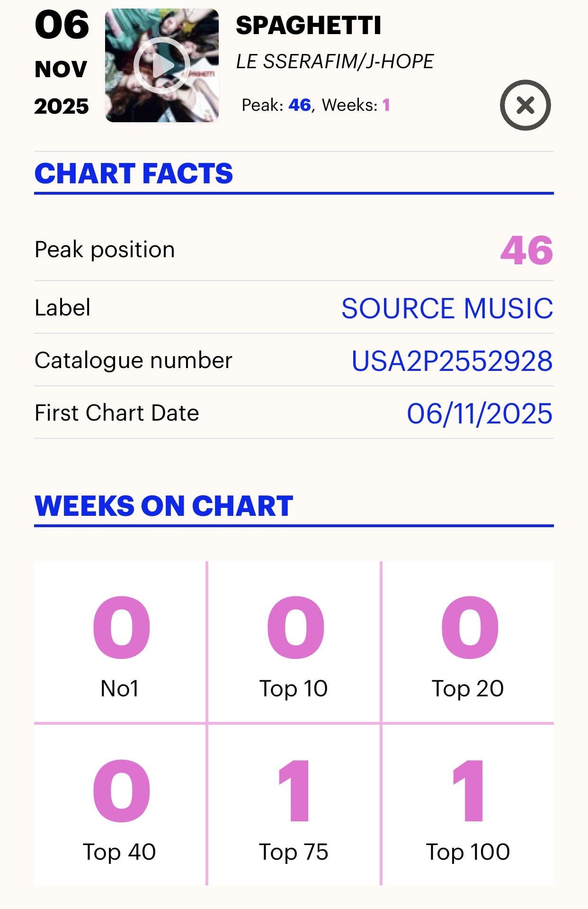Click the No1 weeks tile
588x909 pixels.
pyautogui.click(x=120, y=643)
